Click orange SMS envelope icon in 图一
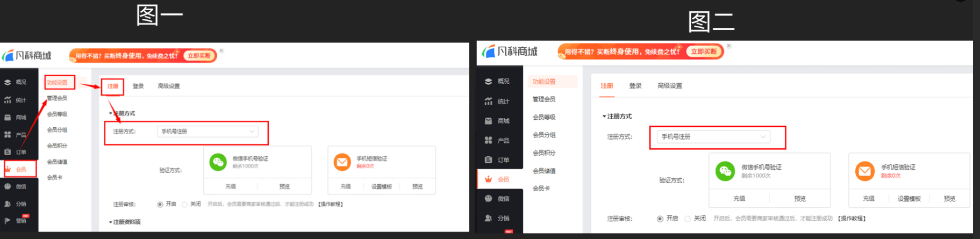Screen dimensions: 980x239 point(342,162)
